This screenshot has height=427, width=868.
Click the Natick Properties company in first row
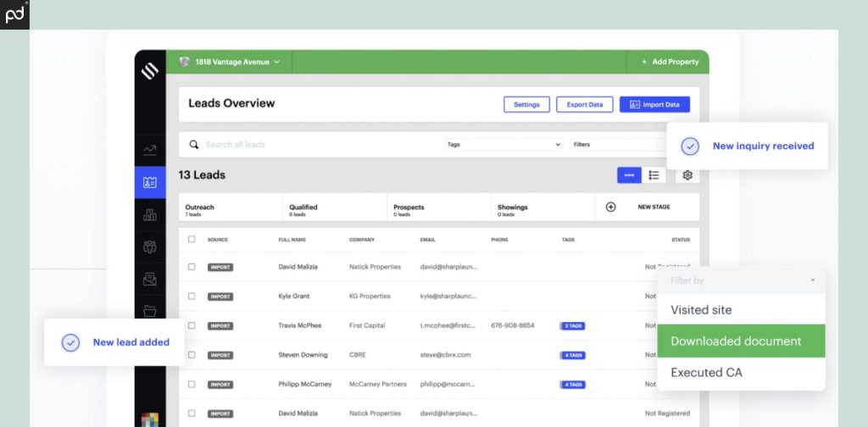(x=375, y=267)
